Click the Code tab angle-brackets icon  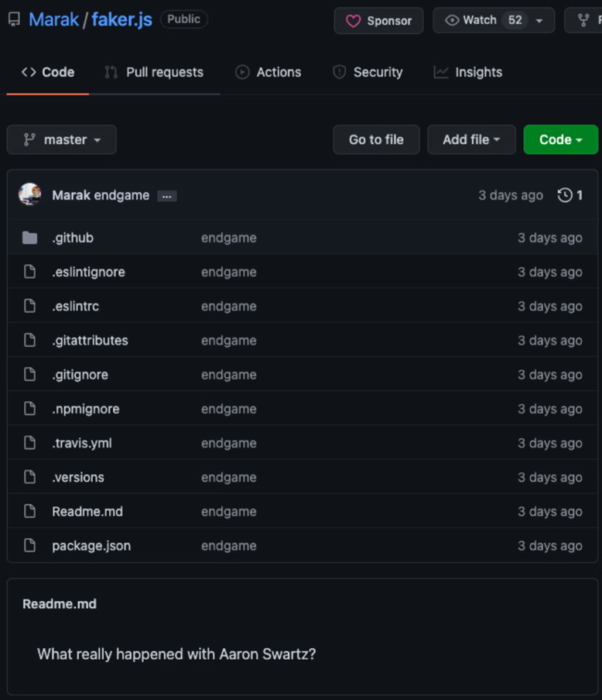(29, 72)
